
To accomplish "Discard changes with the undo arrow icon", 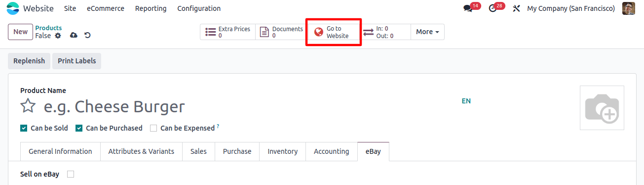I will [x=87, y=35].
